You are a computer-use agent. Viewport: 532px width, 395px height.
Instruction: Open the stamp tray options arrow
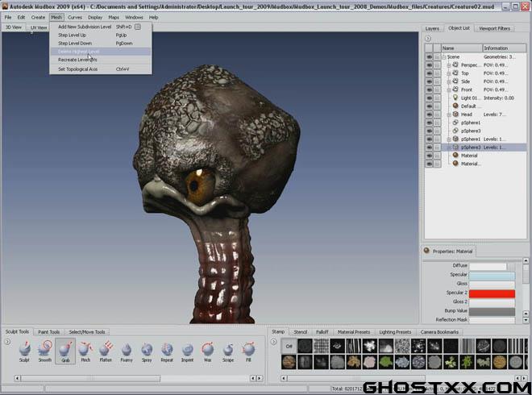(273, 342)
